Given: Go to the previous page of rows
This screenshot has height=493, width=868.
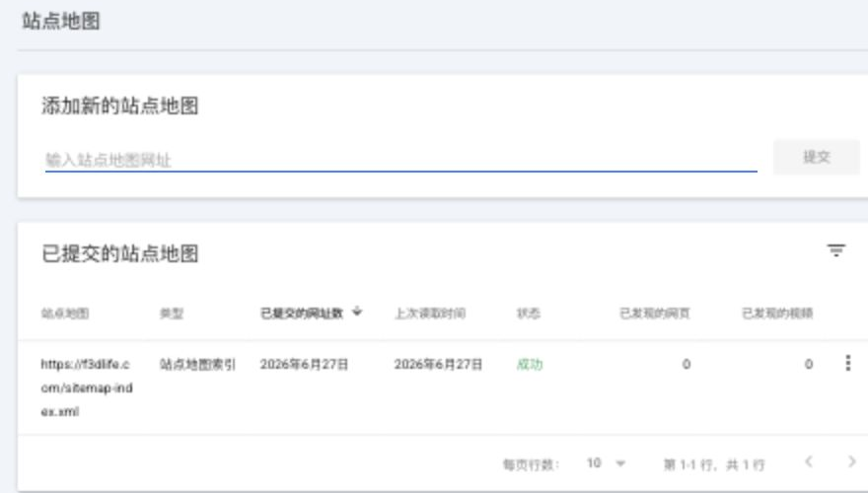Looking at the screenshot, I should click(809, 461).
